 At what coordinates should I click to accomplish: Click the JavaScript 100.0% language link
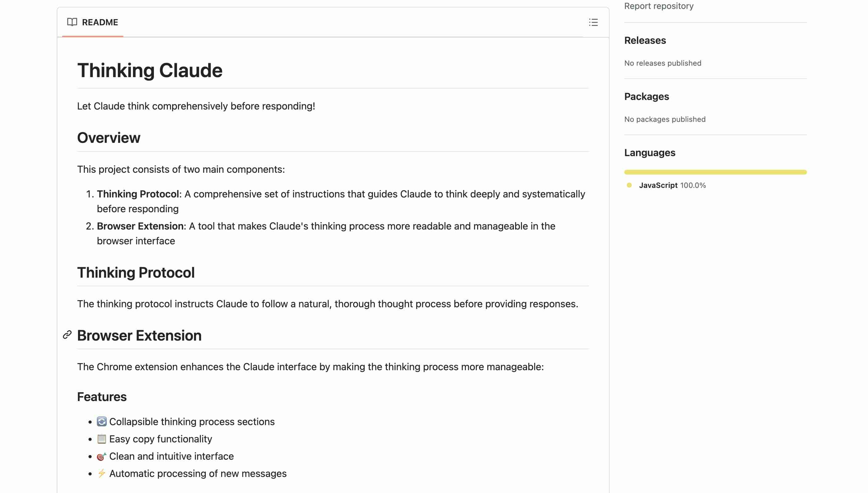pos(672,185)
